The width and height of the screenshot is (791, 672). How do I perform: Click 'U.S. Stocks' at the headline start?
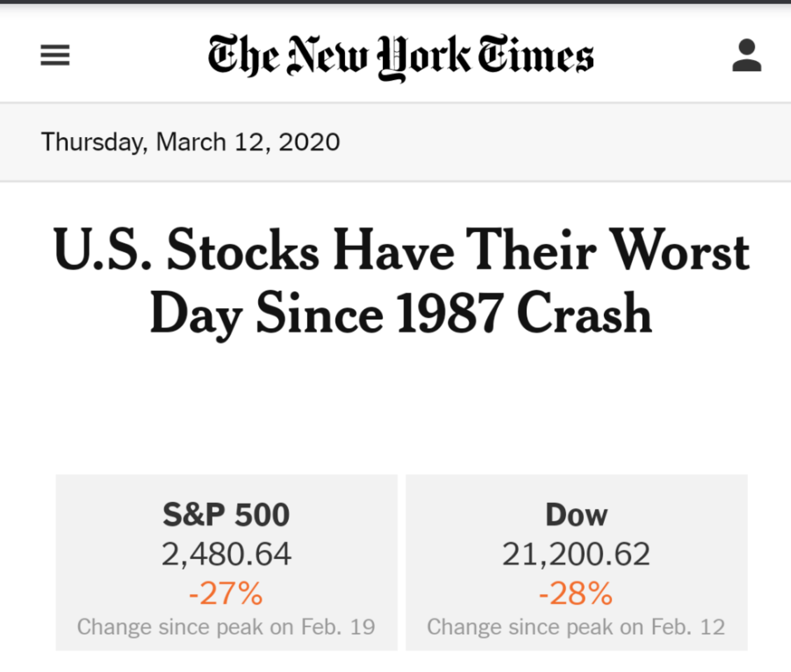(x=186, y=249)
